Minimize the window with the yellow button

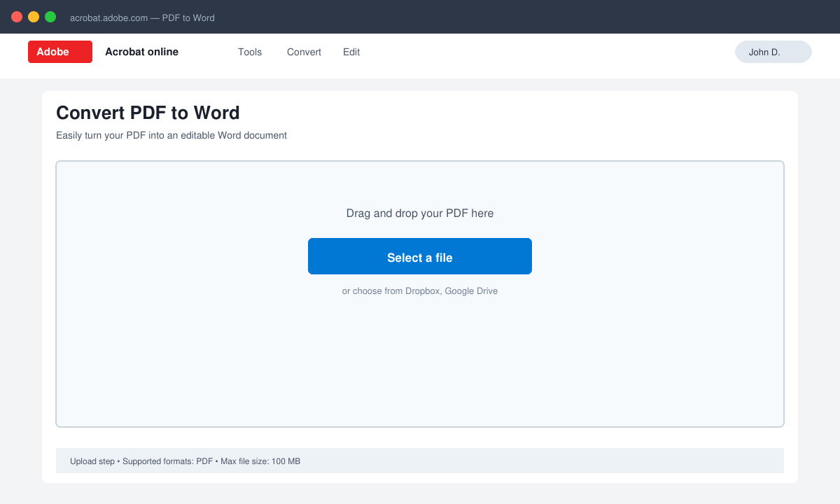click(x=34, y=17)
